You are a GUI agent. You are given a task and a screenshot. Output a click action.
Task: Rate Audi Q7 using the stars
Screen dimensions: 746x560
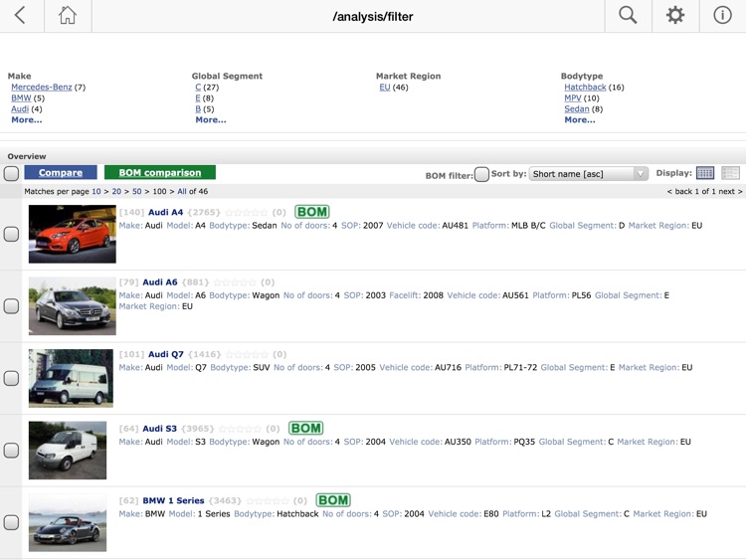(x=247, y=354)
